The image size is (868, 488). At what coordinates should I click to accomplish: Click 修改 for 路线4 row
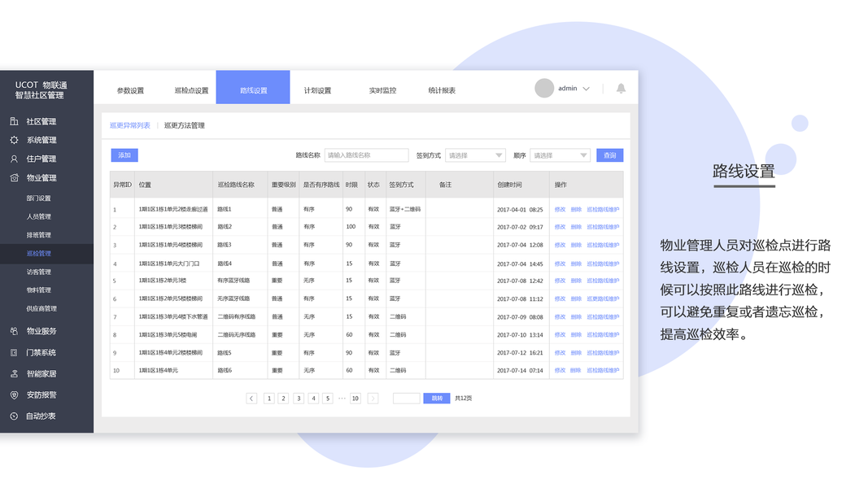[x=560, y=264]
